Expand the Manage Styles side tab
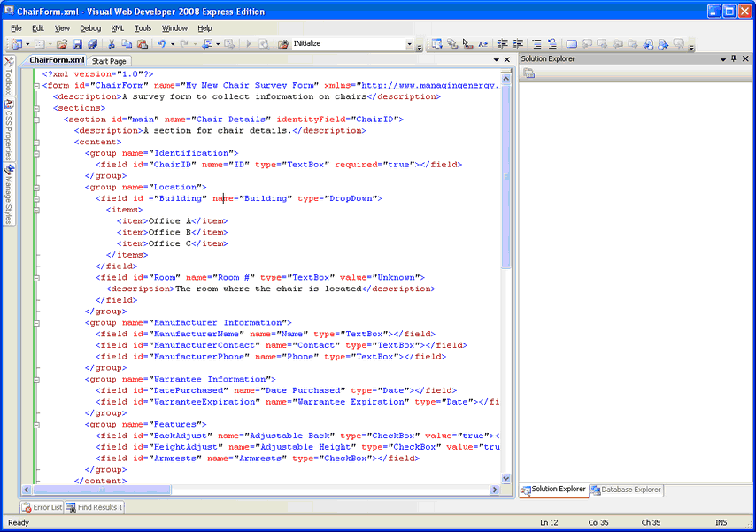This screenshot has height=532, width=756. coord(9,194)
